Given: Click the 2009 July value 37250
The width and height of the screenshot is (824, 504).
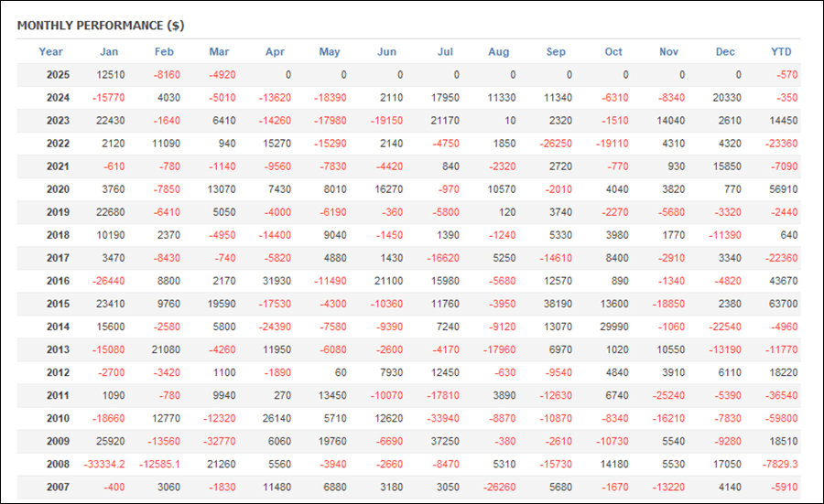Looking at the screenshot, I should click(x=445, y=441).
